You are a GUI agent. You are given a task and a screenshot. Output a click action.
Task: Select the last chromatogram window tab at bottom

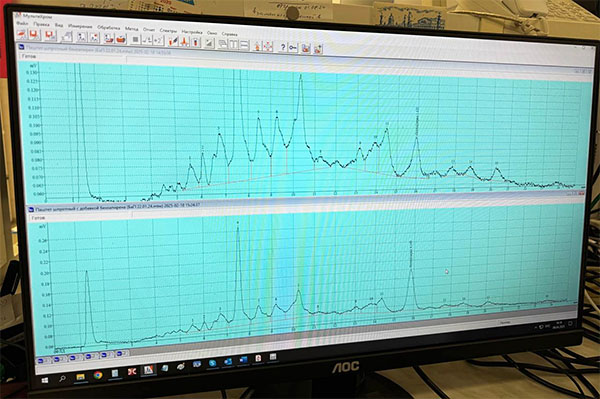pos(122,354)
